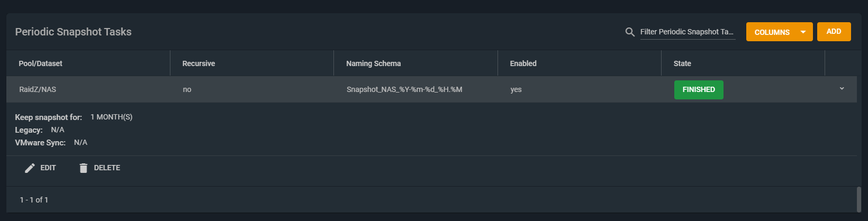Click the trash can icon for DELETE
Viewport: 868px width, 221px height.
click(83, 168)
